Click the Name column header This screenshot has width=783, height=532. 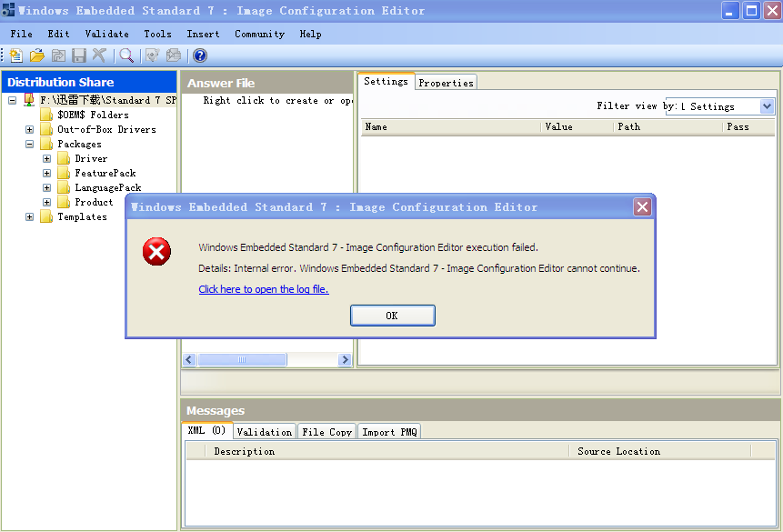tap(451, 127)
